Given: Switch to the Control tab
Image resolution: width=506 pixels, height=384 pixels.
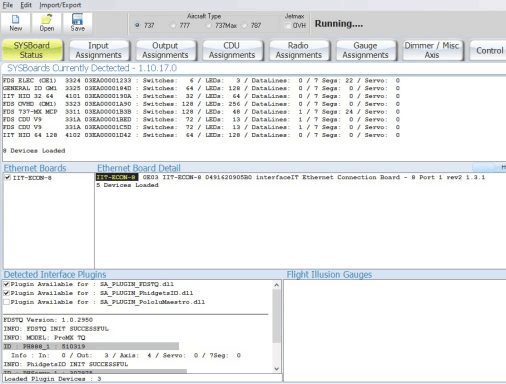Looking at the screenshot, I should pos(489,50).
